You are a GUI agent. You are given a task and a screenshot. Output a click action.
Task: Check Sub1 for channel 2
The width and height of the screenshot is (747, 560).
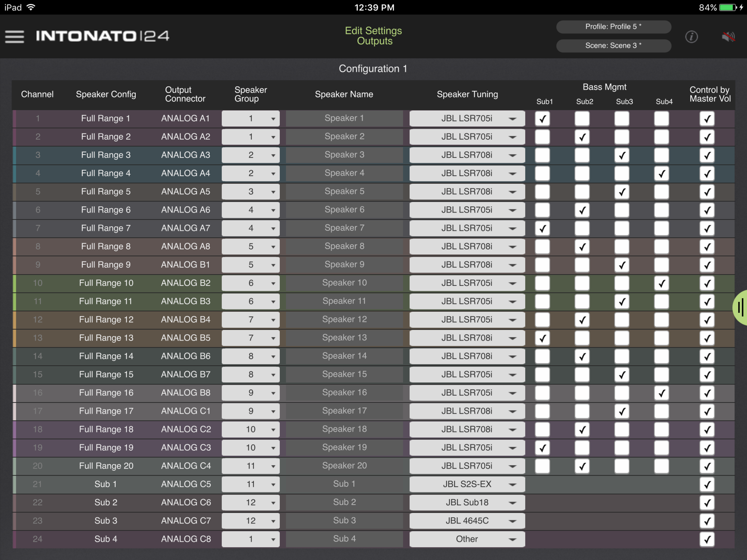tap(542, 137)
